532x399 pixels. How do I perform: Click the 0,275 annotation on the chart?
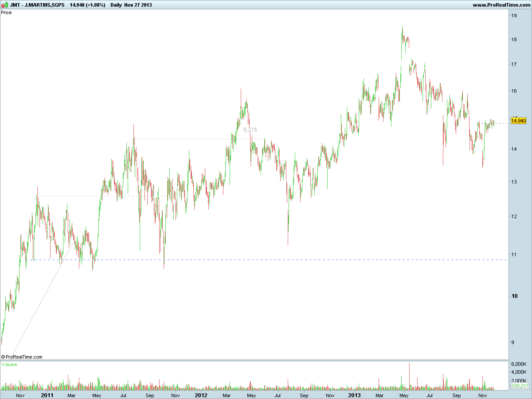[250, 130]
